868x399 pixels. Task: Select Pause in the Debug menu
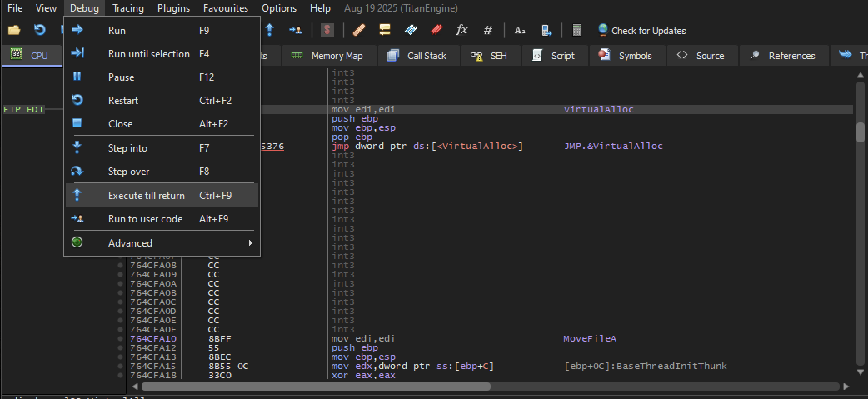point(162,77)
